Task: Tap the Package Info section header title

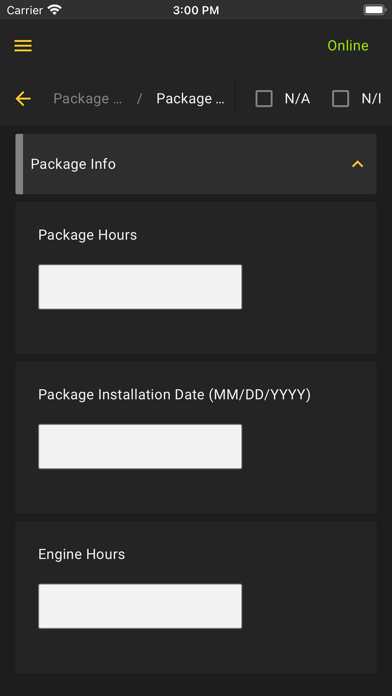Action: [73, 164]
